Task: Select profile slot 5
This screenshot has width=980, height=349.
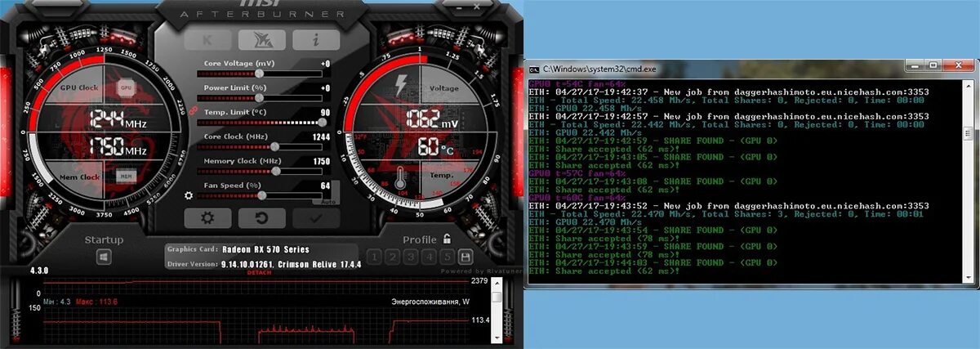Action: (447, 257)
